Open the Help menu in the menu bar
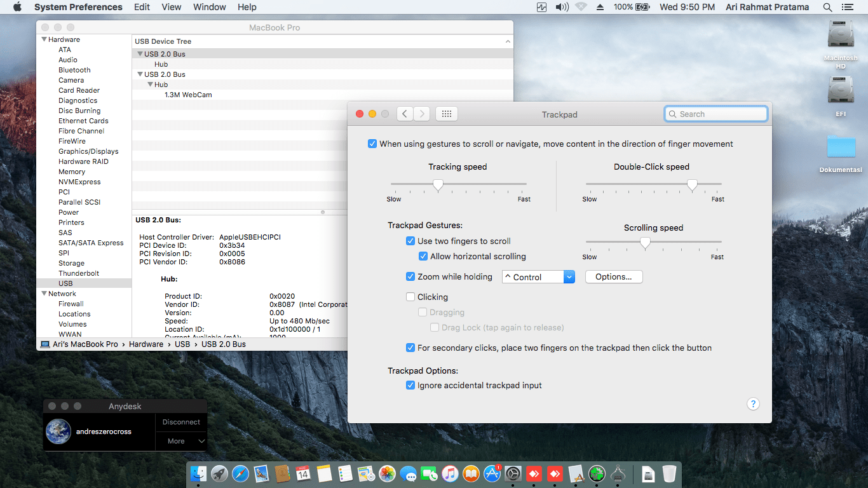This screenshot has width=868, height=488. (247, 7)
